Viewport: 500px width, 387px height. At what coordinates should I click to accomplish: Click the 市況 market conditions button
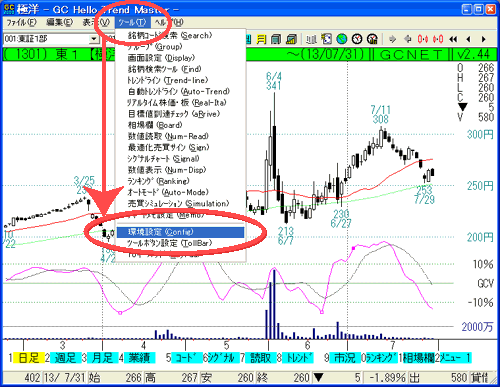coord(345,358)
